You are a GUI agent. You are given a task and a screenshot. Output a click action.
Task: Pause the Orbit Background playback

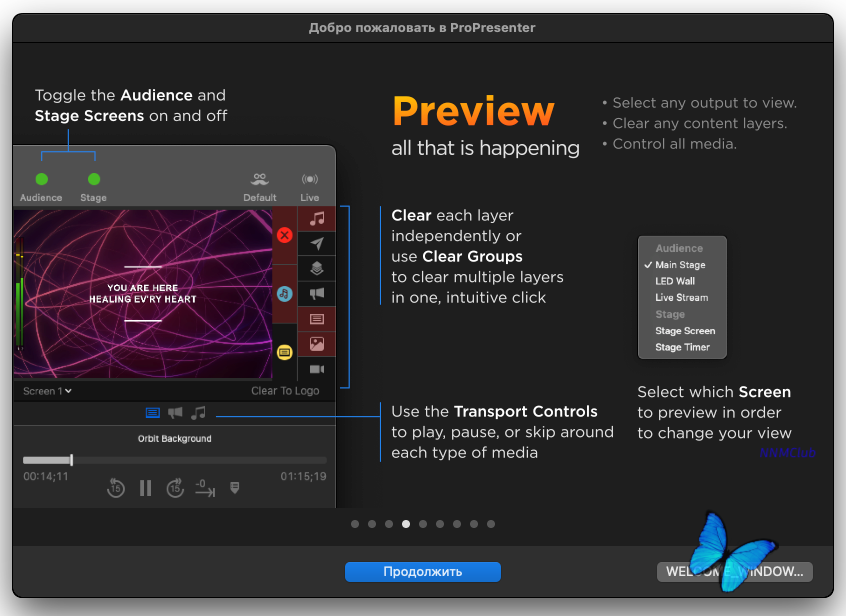[x=145, y=488]
